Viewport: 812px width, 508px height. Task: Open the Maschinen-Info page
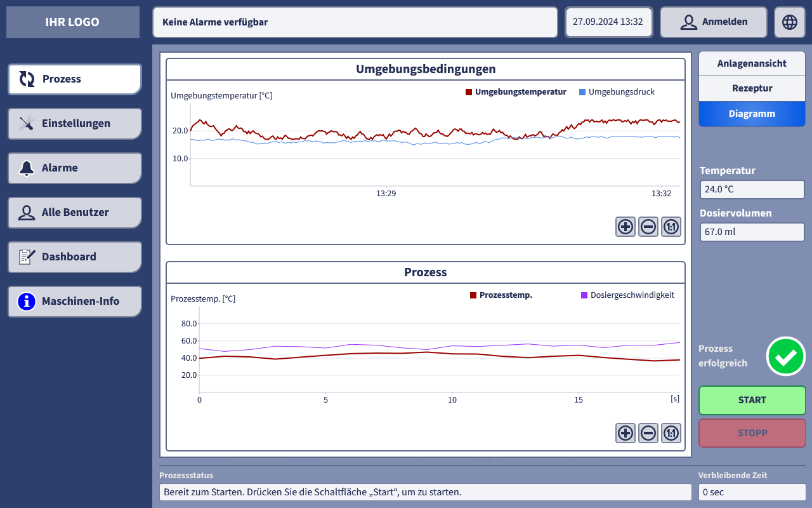click(x=75, y=302)
